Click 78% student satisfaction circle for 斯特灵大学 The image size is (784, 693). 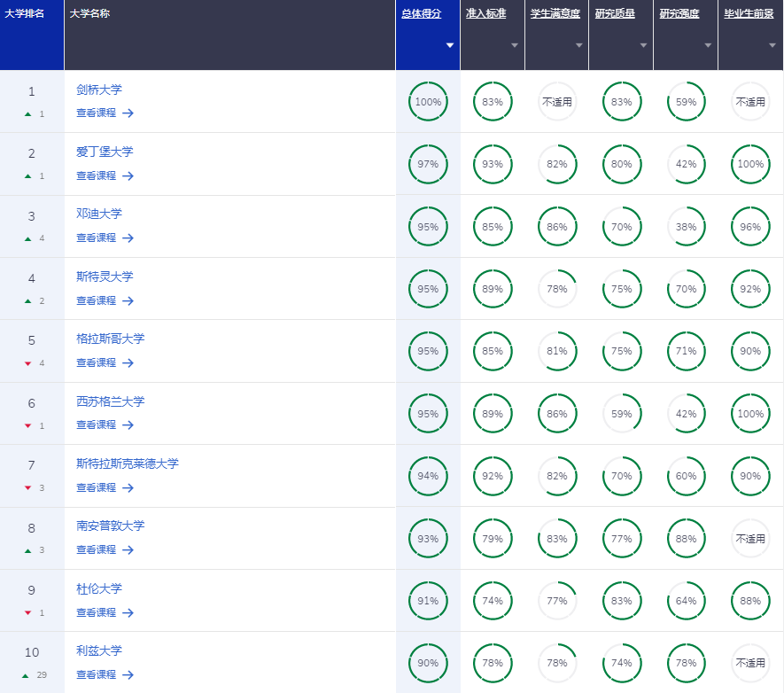coord(557,289)
